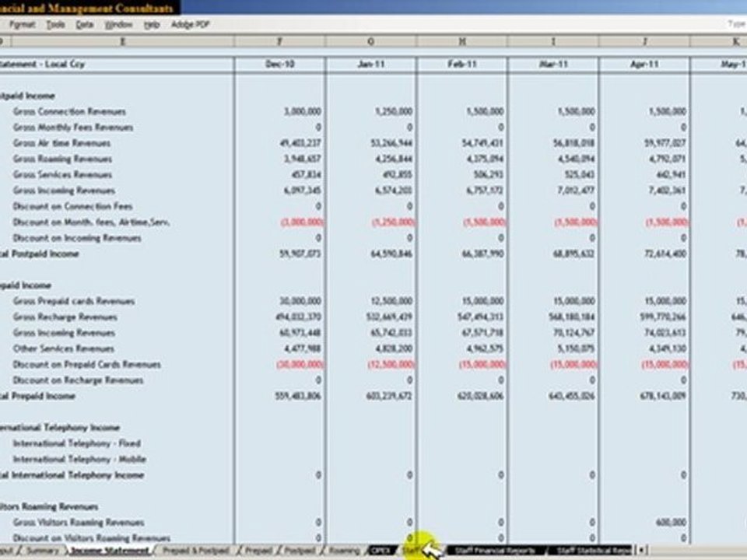Select the Other Services Revenues label

point(63,348)
